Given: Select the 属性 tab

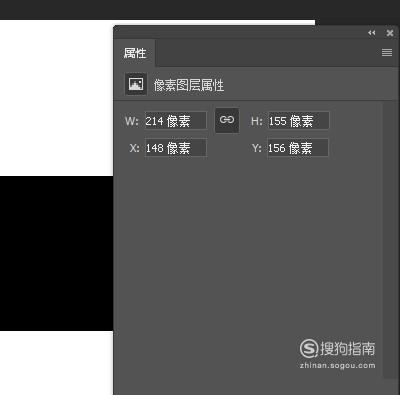Looking at the screenshot, I should tap(135, 53).
